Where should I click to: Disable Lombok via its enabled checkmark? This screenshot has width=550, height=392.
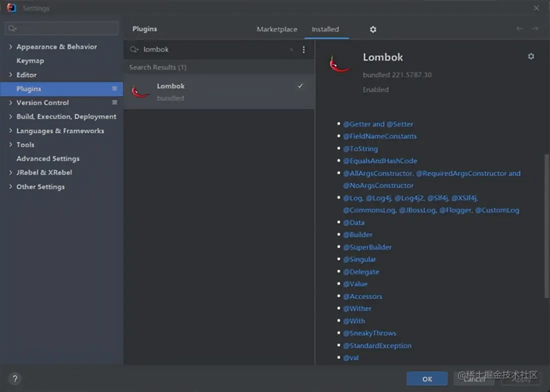click(300, 86)
